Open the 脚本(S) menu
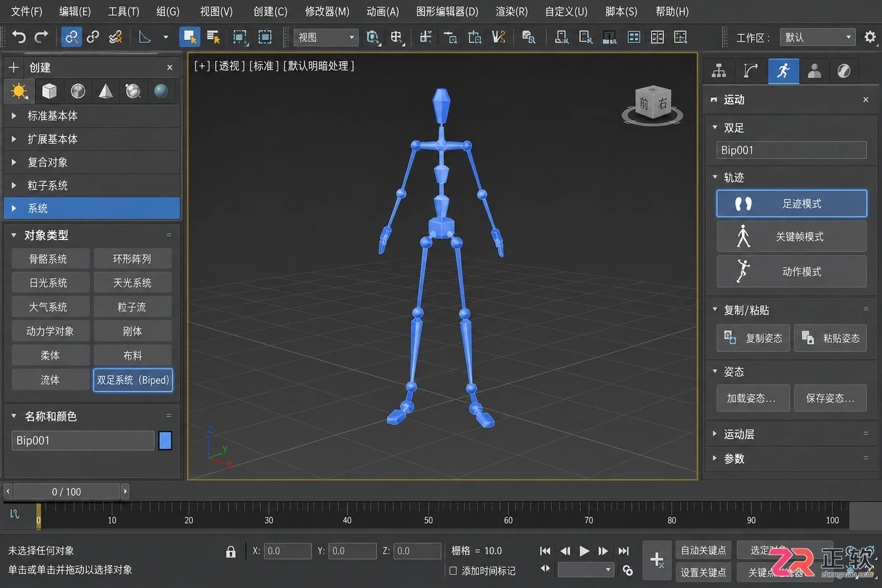 pos(621,12)
